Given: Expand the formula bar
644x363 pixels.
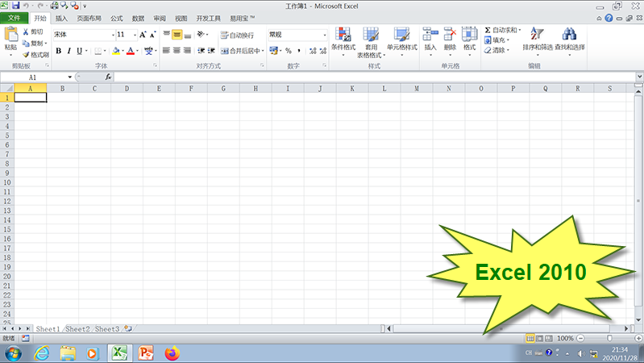Looking at the screenshot, I should tap(639, 77).
